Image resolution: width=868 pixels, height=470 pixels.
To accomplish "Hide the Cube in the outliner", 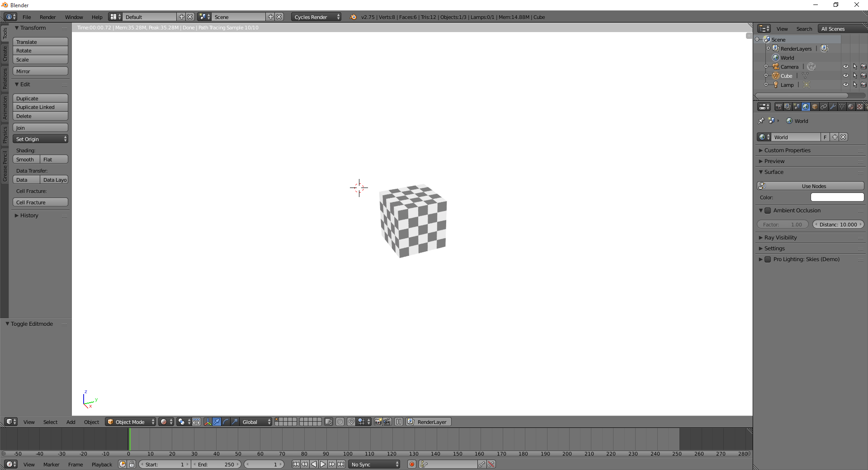I will coord(846,75).
